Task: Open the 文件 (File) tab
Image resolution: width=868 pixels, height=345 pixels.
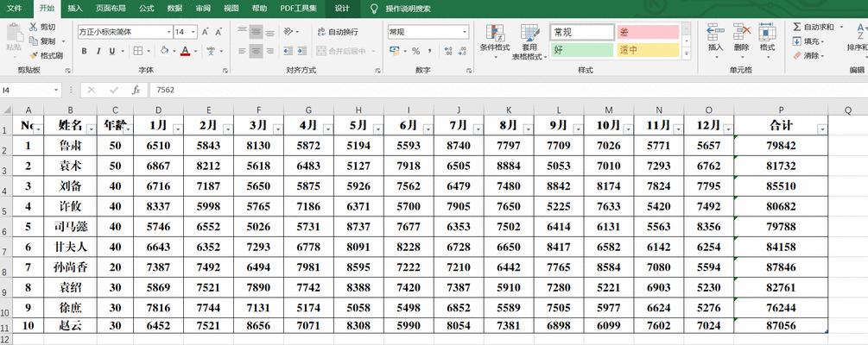Action: pos(15,9)
